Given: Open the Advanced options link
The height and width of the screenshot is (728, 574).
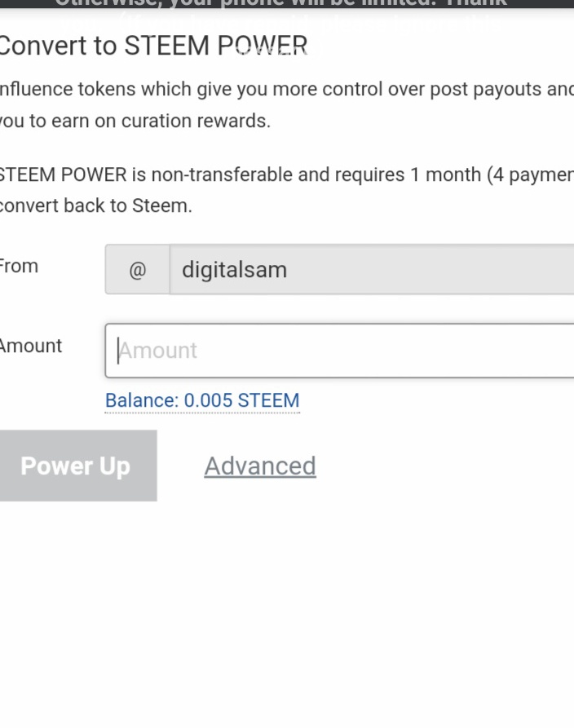Looking at the screenshot, I should pyautogui.click(x=259, y=465).
